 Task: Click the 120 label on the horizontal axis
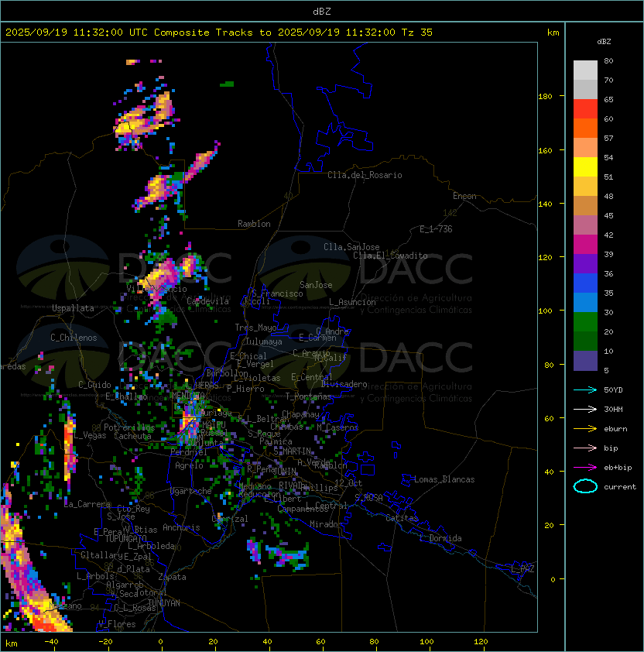(x=481, y=642)
